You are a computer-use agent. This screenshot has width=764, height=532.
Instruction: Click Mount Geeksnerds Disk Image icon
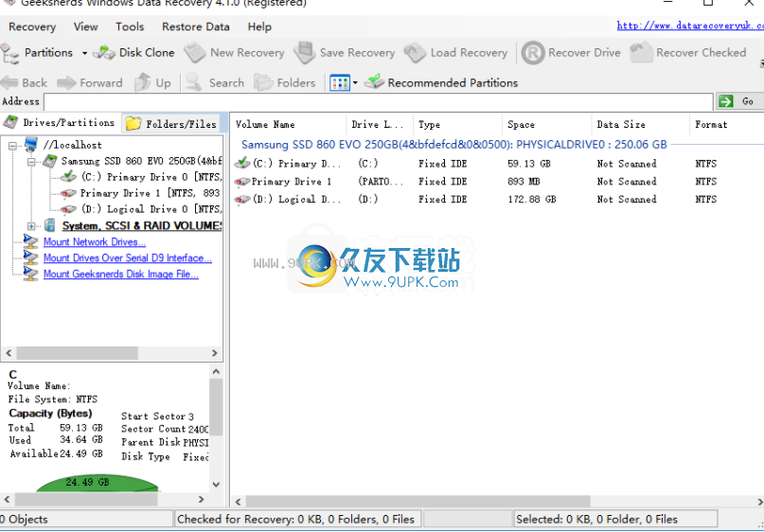[30, 274]
